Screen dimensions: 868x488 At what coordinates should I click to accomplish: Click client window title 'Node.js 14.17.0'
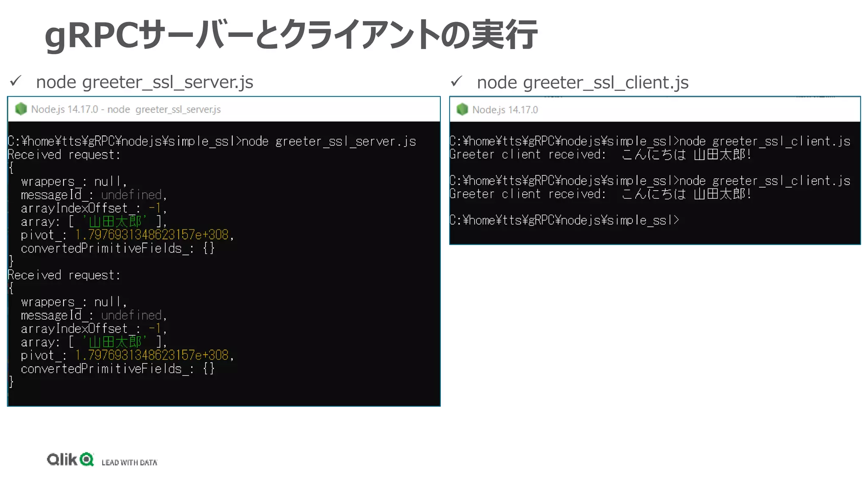[505, 110]
